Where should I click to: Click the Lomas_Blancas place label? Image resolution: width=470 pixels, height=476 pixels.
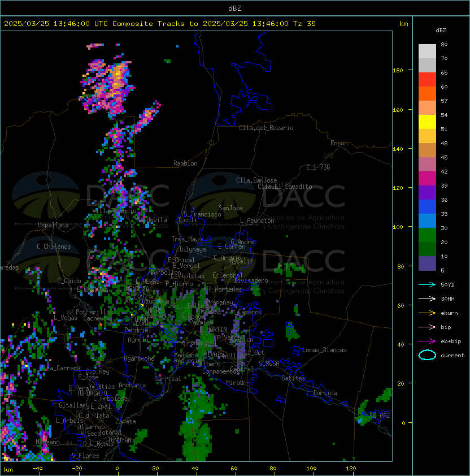pyautogui.click(x=324, y=350)
